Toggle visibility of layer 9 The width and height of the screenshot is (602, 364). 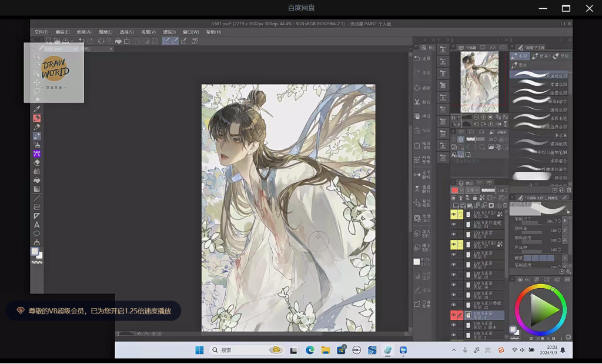[x=453, y=235]
